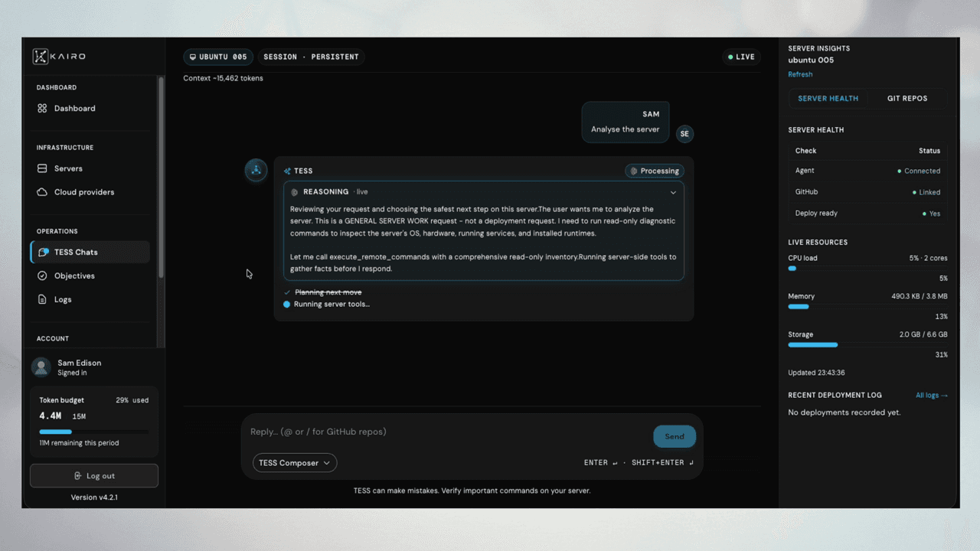Screen dimensions: 980x551
Task: Click the Objectives checkmark icon
Action: [42, 275]
